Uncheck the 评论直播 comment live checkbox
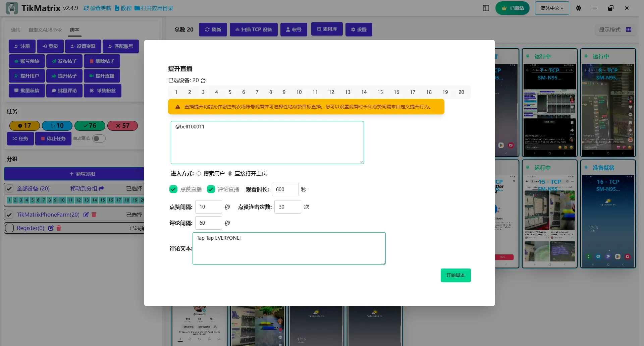This screenshot has height=346, width=644. click(x=211, y=189)
